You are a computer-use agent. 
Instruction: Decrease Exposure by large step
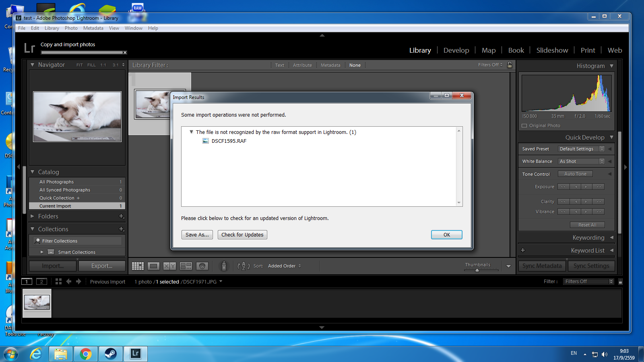pyautogui.click(x=563, y=187)
